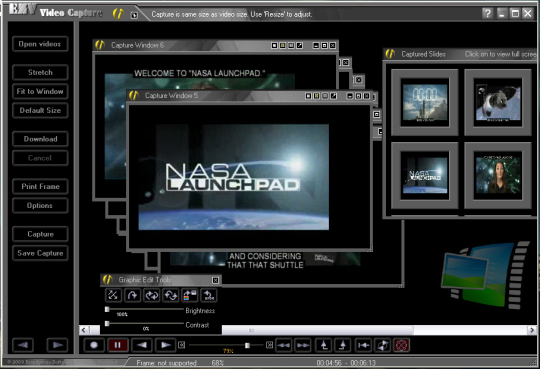Click the horizontal scrollbar left arrow
The image size is (540, 369).
point(84,330)
